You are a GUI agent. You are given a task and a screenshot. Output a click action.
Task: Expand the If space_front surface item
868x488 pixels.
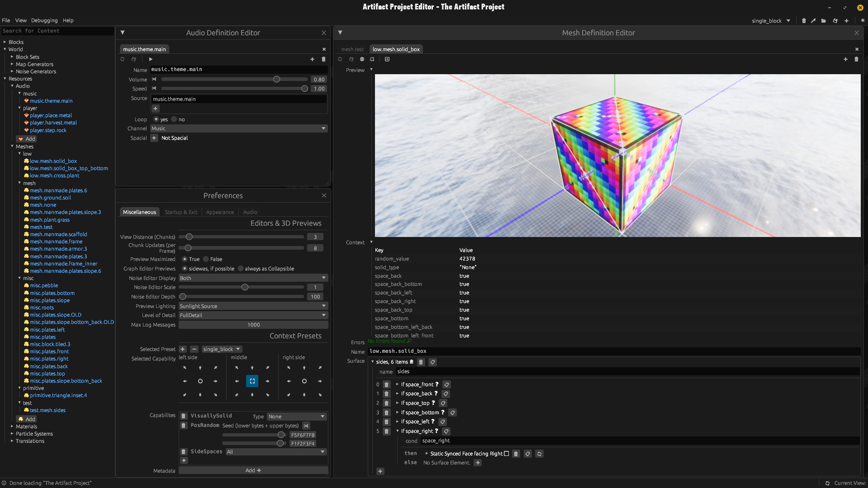point(397,384)
